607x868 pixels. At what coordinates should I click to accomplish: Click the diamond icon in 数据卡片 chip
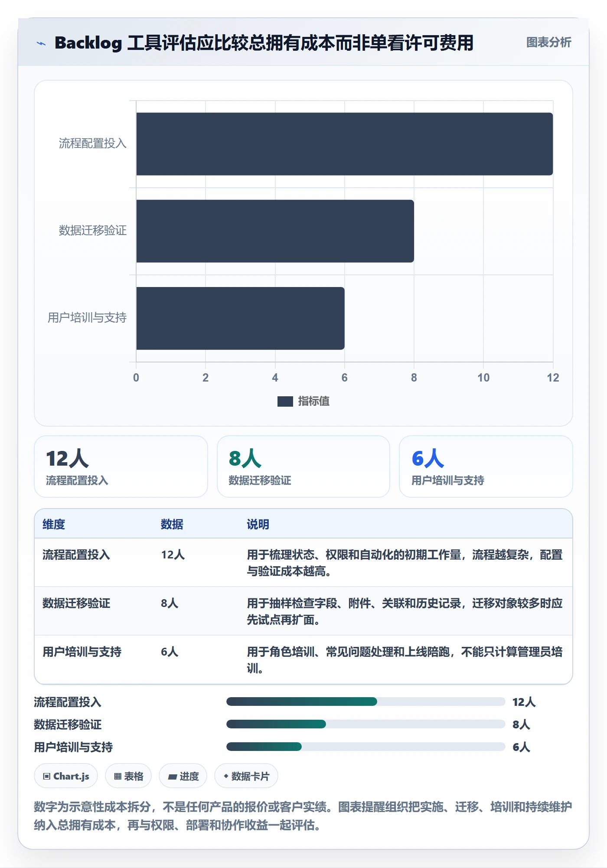(226, 776)
